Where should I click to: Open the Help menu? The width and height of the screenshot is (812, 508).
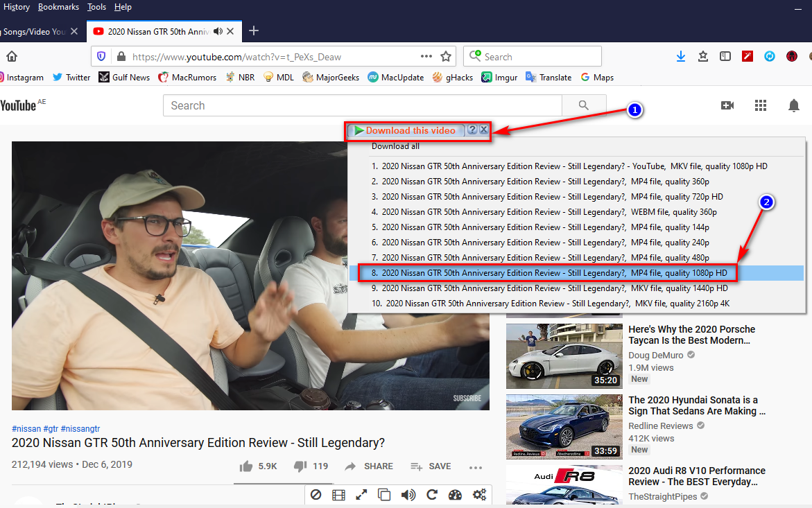pos(123,7)
